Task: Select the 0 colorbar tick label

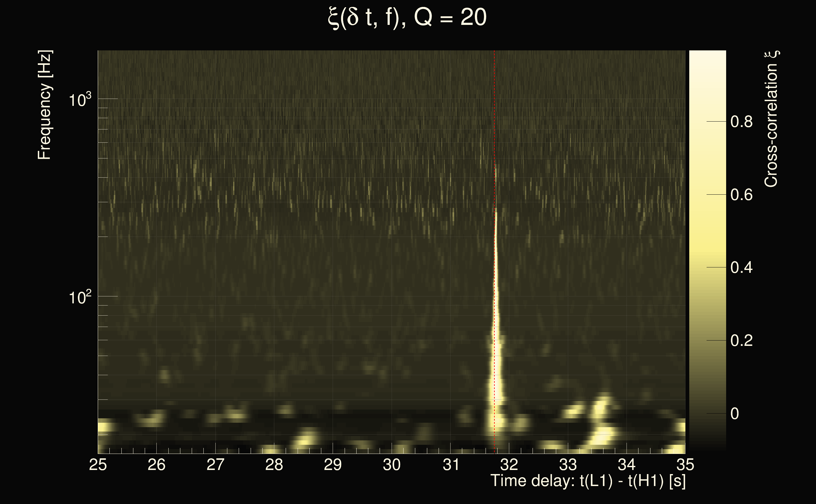Action: [734, 414]
